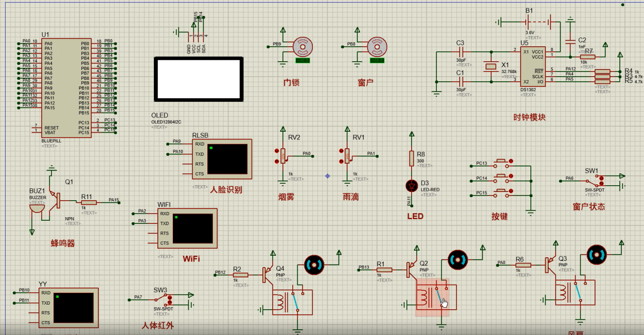
Task: Toggle the PC14 push button actuator
Action: point(510,176)
